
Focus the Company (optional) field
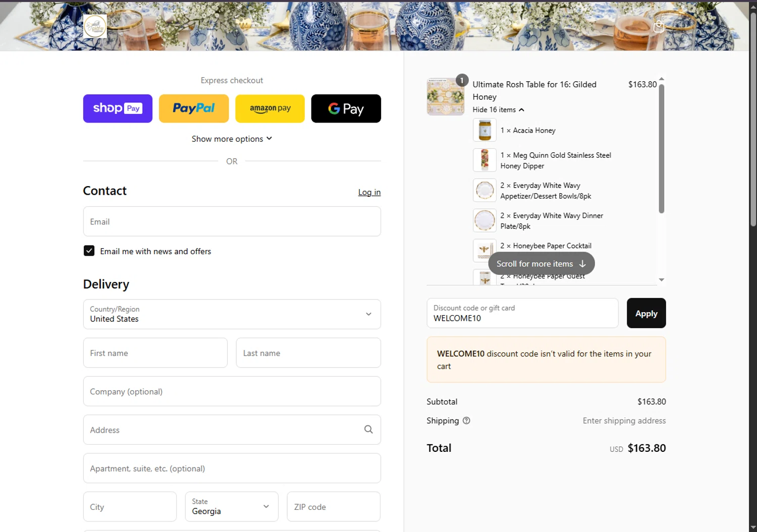pyautogui.click(x=232, y=391)
